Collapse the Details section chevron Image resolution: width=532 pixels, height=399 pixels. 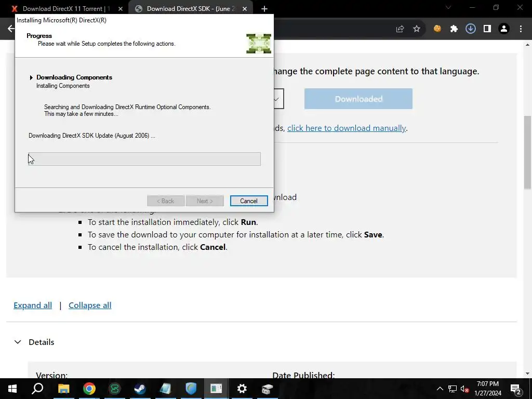pyautogui.click(x=18, y=342)
